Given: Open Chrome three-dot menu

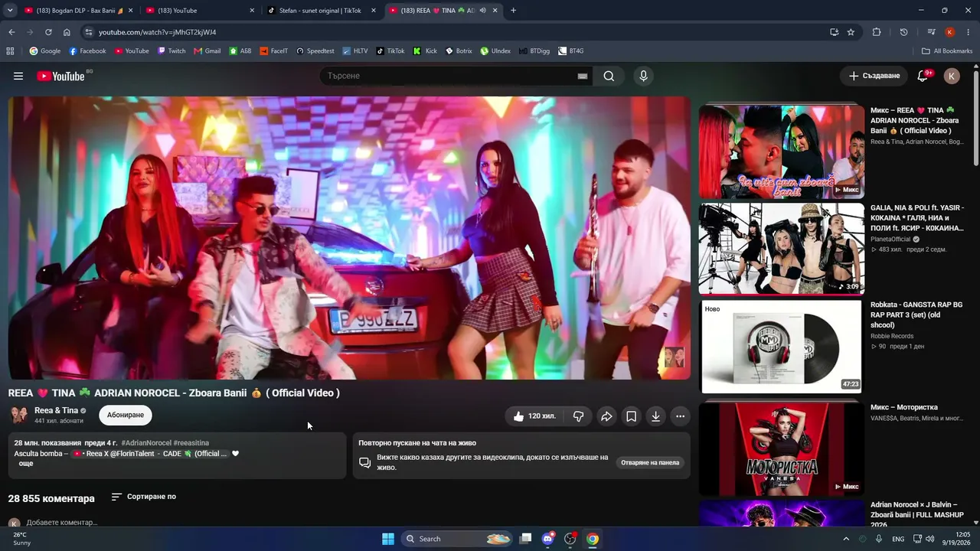Looking at the screenshot, I should point(967,32).
